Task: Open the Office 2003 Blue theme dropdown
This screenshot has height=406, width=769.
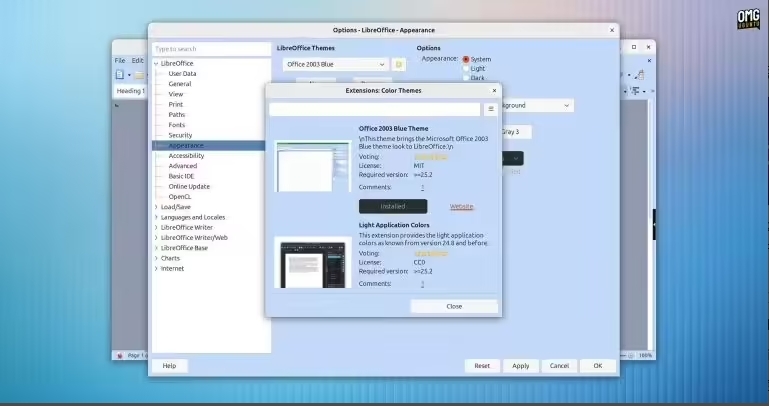Action: tap(336, 64)
